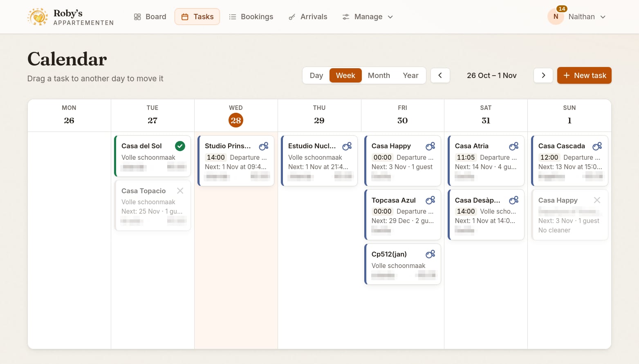This screenshot has width=639, height=364.
Task: Click the status icon on Casa Cascada card
Action: pyautogui.click(x=597, y=146)
